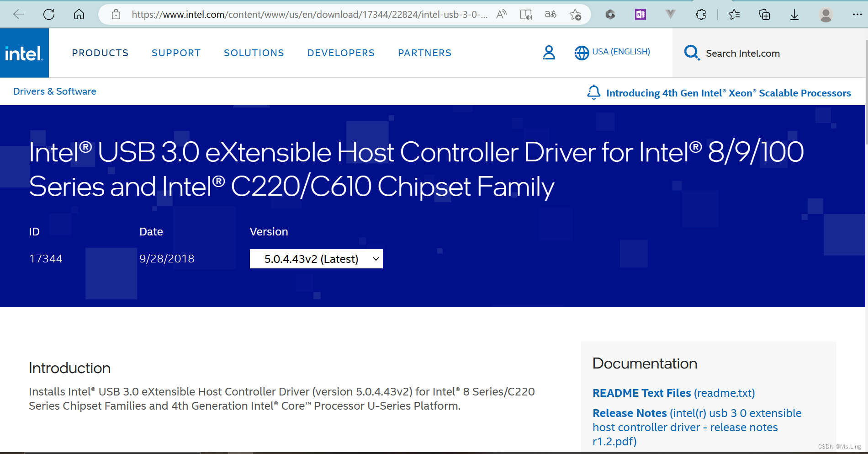Image resolution: width=868 pixels, height=454 pixels.
Task: Expand the Version 5.0.4.43v2 dropdown
Action: pos(316,259)
